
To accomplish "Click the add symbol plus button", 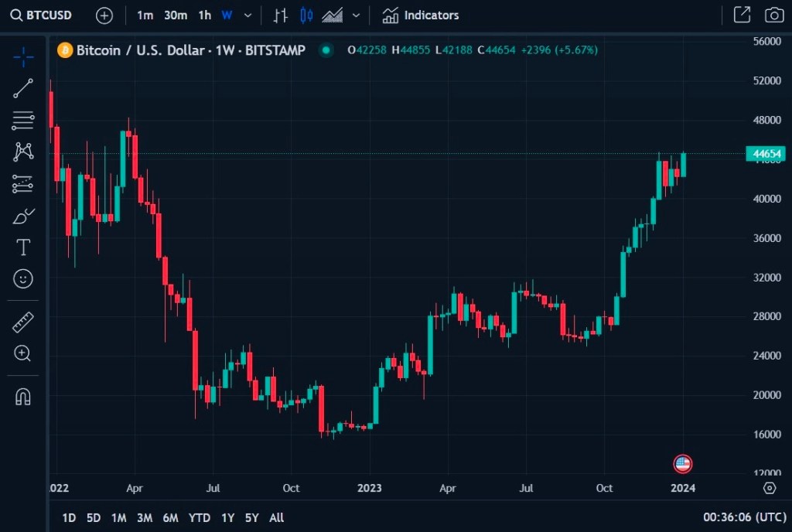I will point(104,15).
